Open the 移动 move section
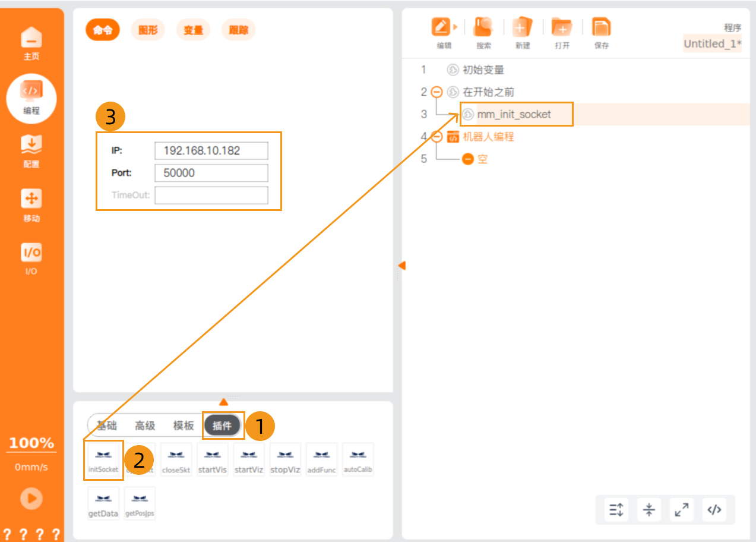The width and height of the screenshot is (756, 542). click(31, 206)
